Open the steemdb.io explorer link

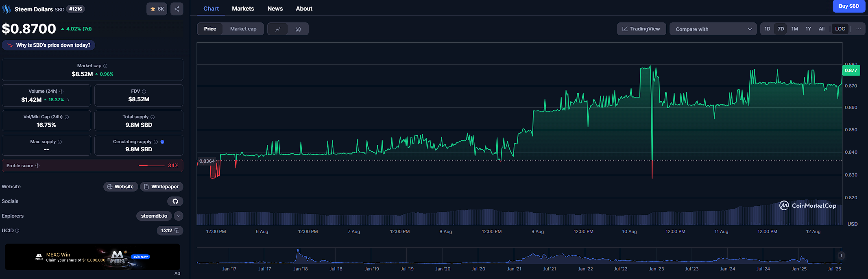coord(154,216)
